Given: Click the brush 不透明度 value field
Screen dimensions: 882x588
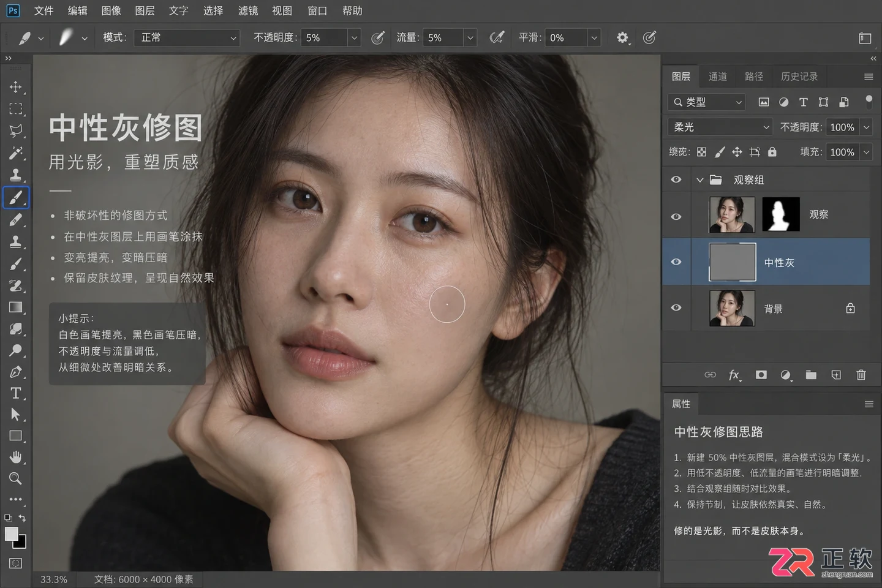Looking at the screenshot, I should click(325, 37).
